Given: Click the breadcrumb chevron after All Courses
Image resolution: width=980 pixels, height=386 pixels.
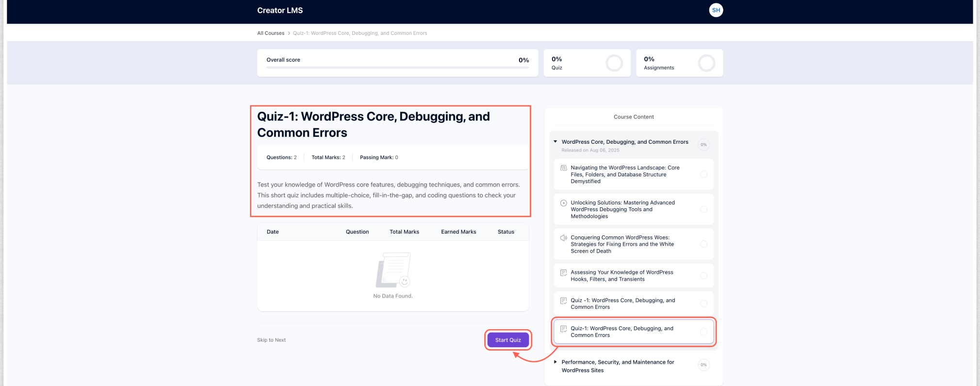Looking at the screenshot, I should 289,34.
